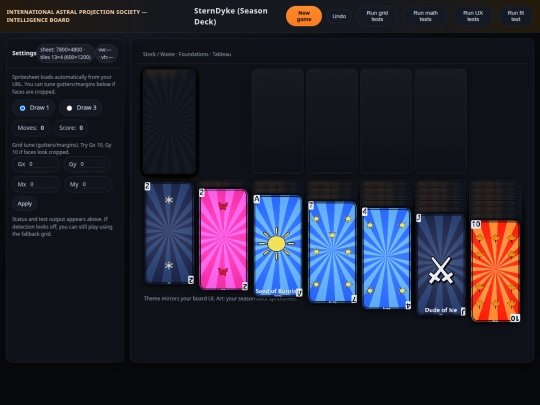540x405 pixels.
Task: Run fit test from the header
Action: click(516, 16)
